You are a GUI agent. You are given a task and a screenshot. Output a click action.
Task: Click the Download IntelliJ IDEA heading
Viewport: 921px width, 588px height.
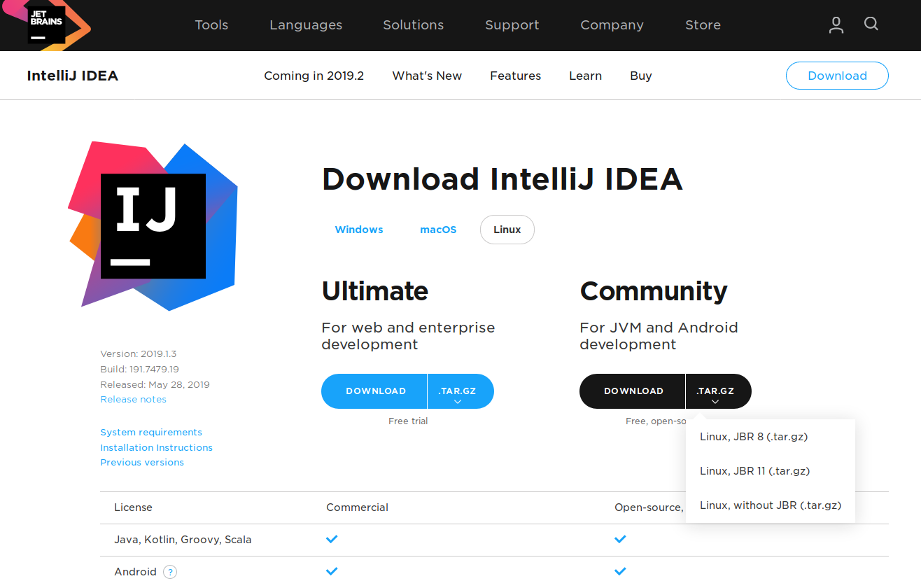pos(502,179)
